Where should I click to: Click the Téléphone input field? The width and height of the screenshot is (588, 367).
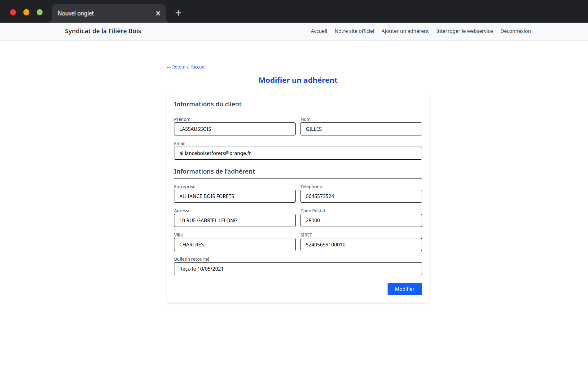coord(361,196)
